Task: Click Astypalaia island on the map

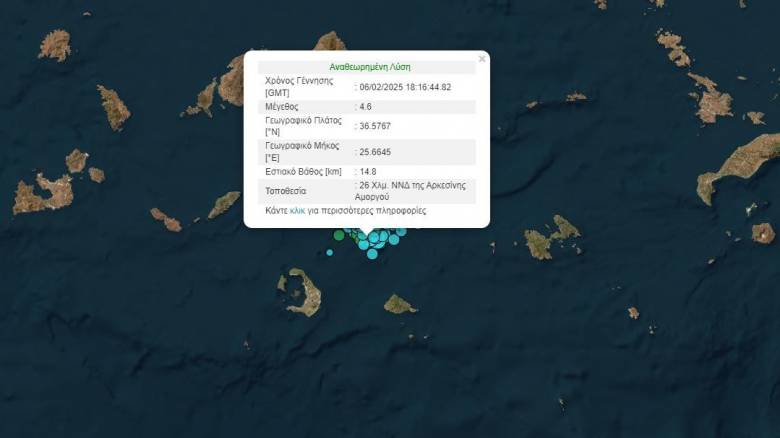Action: coord(552,238)
